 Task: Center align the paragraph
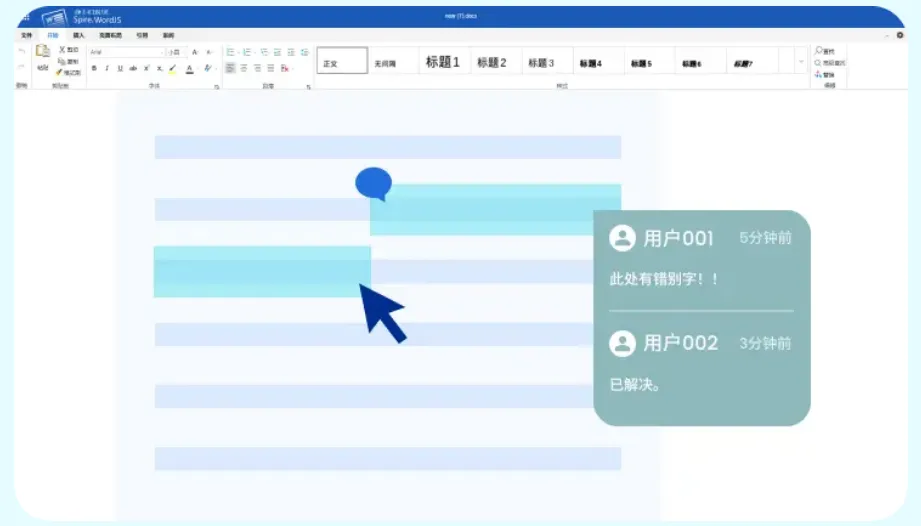tap(244, 69)
